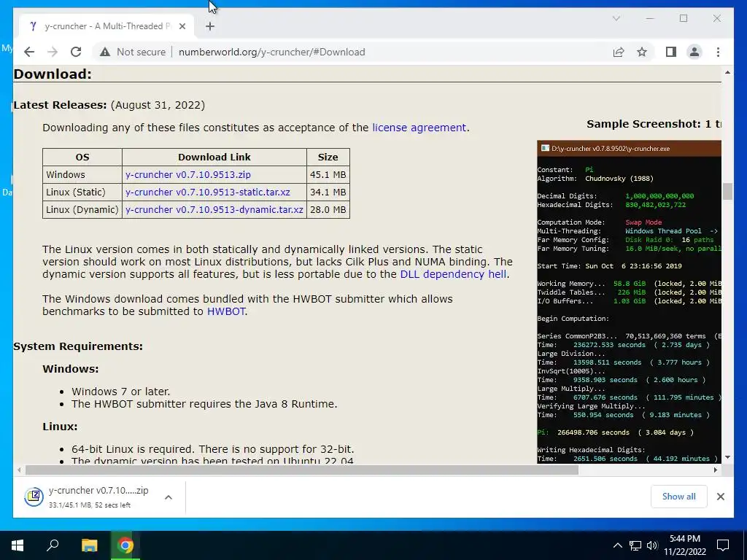Open the browser side panel
Image resolution: width=747 pixels, height=560 pixels.
click(x=671, y=52)
